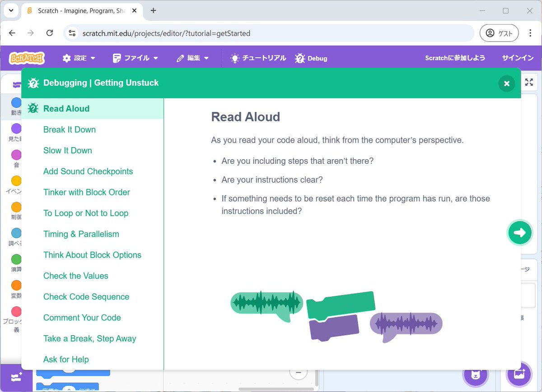The width and height of the screenshot is (542, 392).
Task: Open a new browser tab
Action: tap(153, 10)
